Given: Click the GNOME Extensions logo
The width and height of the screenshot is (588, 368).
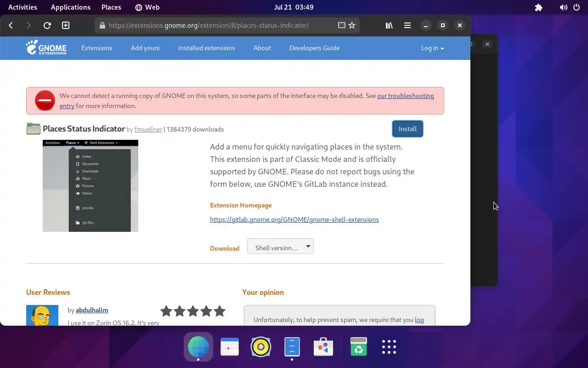Looking at the screenshot, I should [x=46, y=47].
